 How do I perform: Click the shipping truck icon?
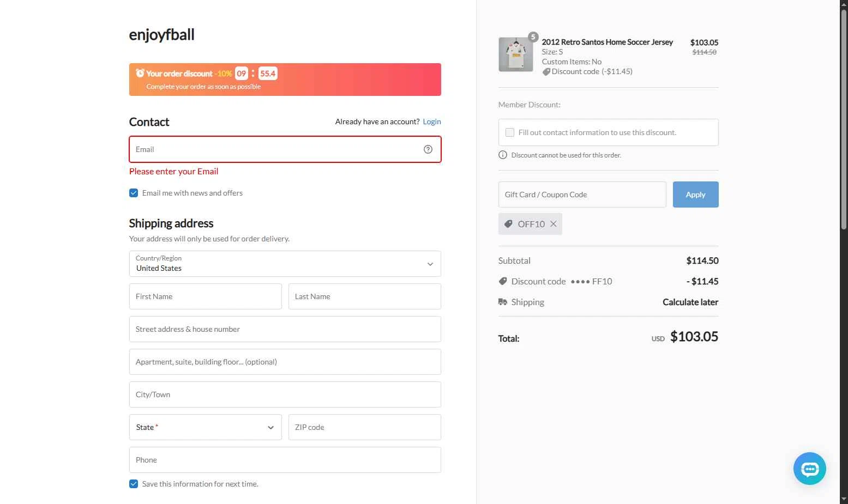pos(503,302)
